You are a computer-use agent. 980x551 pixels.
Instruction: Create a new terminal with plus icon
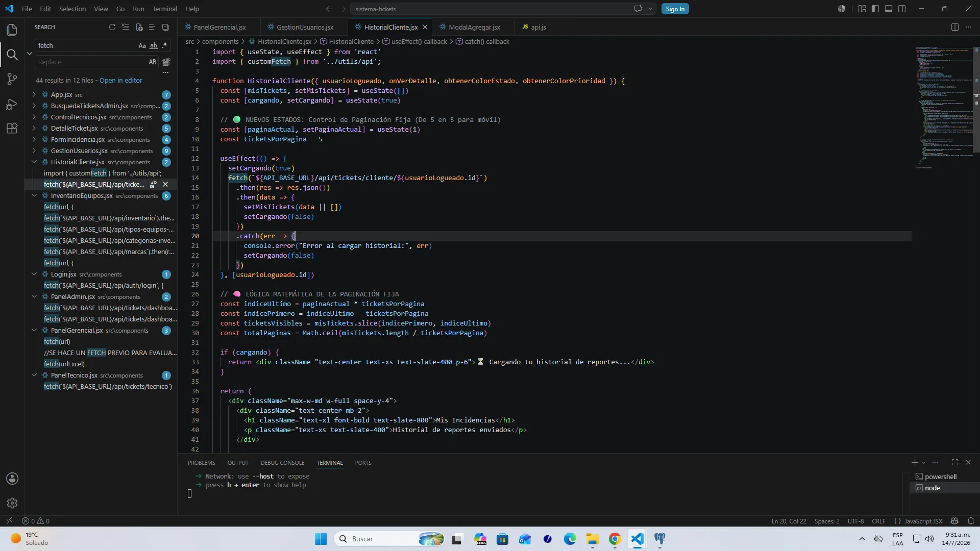[x=915, y=463]
